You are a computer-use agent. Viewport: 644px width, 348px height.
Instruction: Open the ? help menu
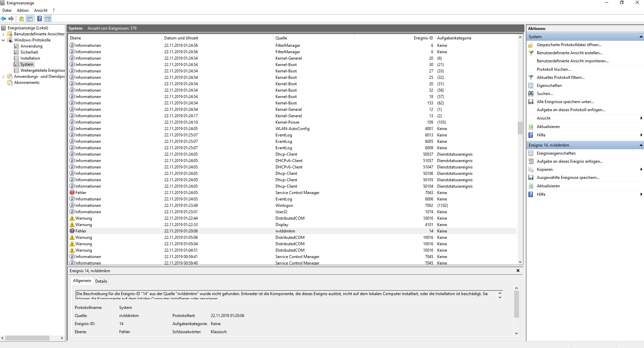click(x=54, y=10)
